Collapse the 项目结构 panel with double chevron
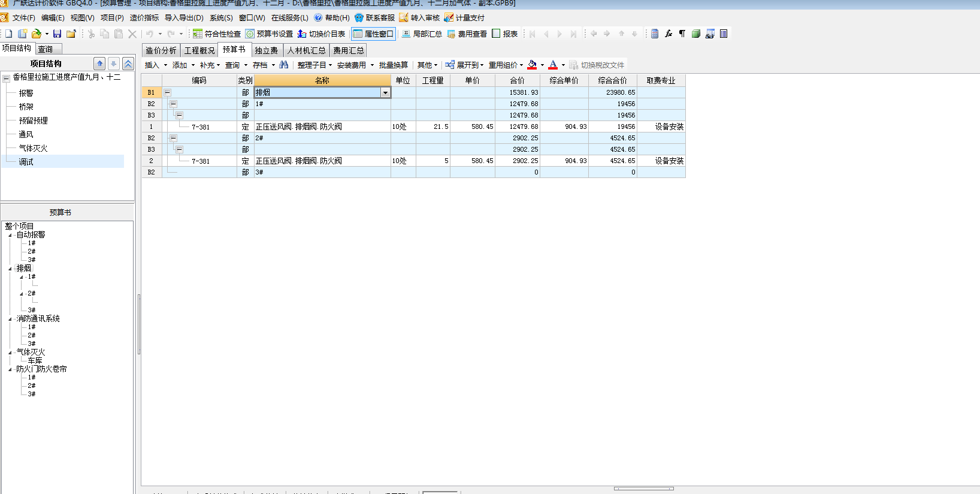 128,64
